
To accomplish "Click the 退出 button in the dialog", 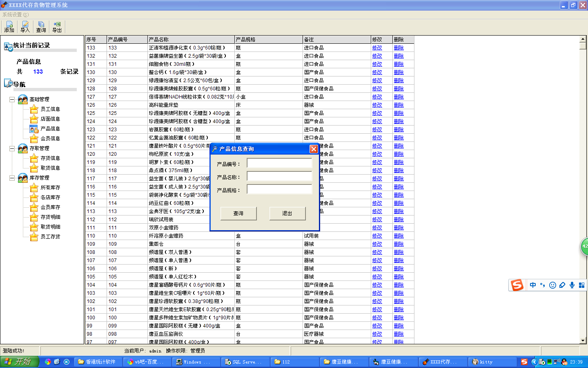I will pos(287,213).
